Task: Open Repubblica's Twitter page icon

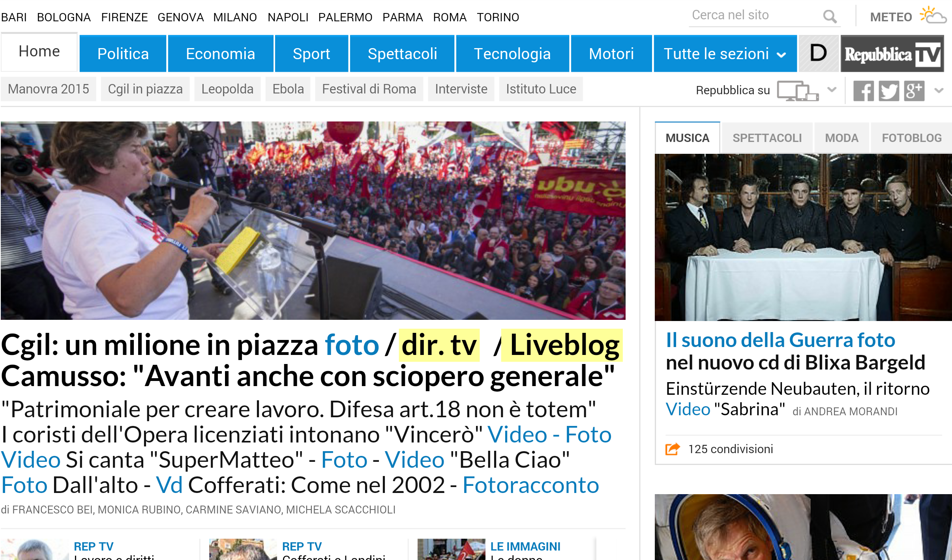Action: click(889, 91)
